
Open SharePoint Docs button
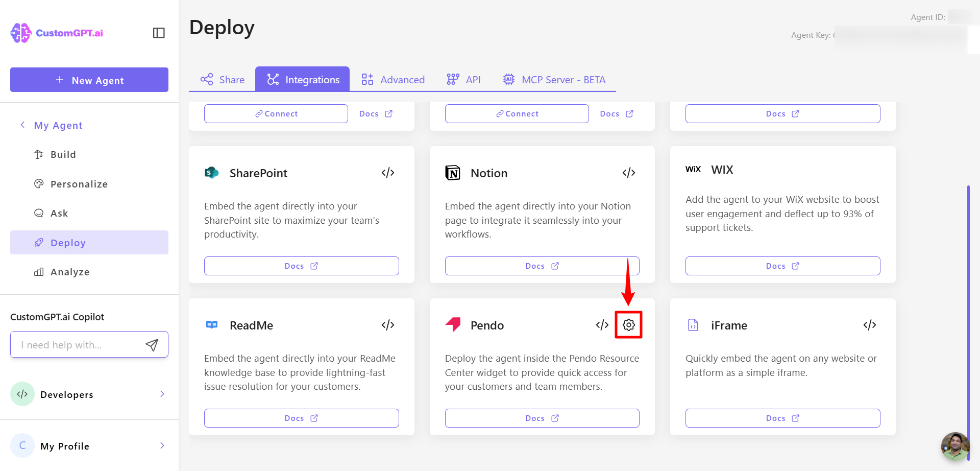pyautogui.click(x=302, y=266)
